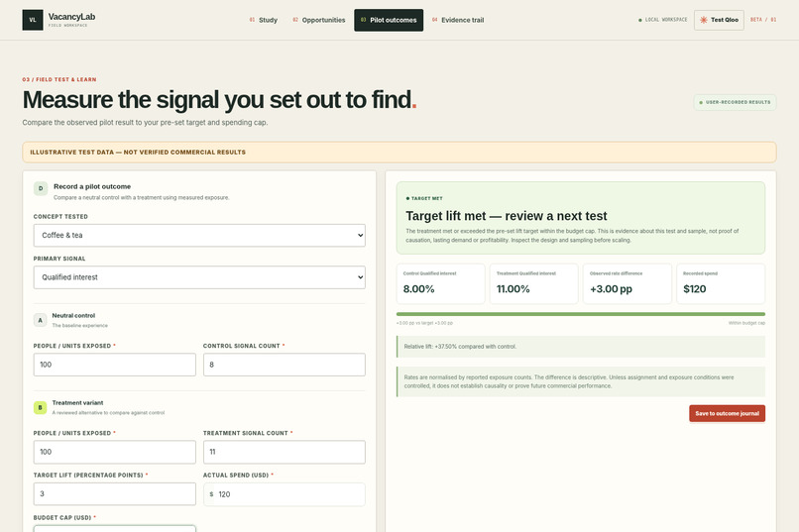
Task: Open the Study tab
Action: [x=264, y=20]
